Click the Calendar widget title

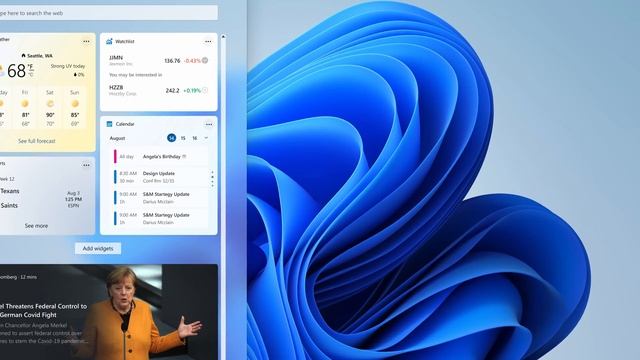[x=125, y=124]
